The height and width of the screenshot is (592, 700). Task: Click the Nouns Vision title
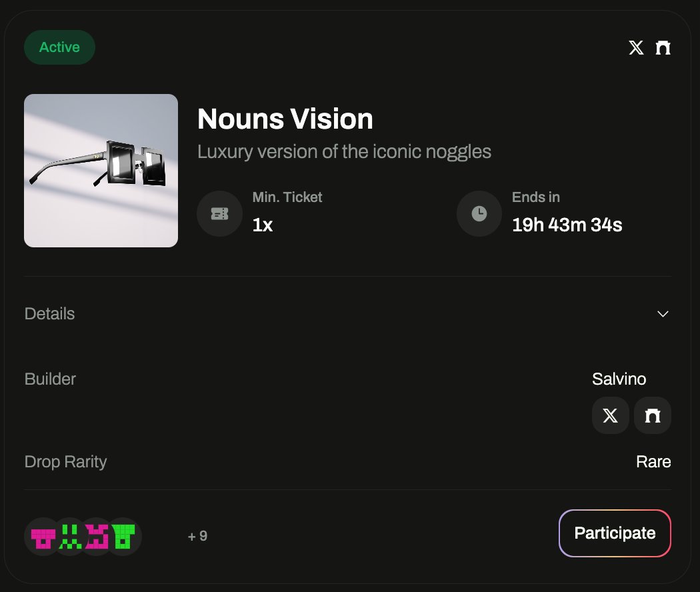click(285, 119)
